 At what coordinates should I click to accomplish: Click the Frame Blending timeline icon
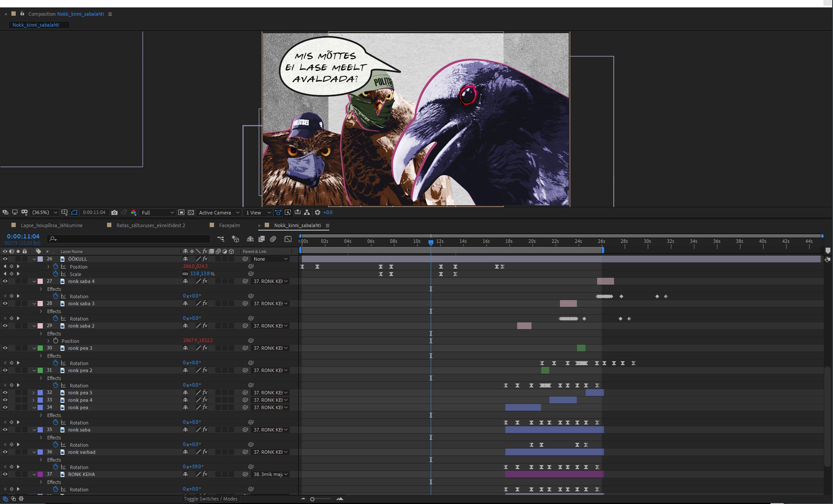pyautogui.click(x=262, y=239)
